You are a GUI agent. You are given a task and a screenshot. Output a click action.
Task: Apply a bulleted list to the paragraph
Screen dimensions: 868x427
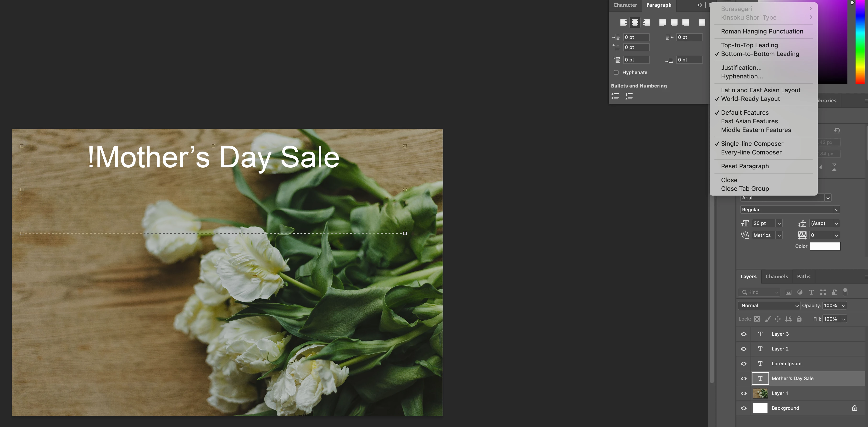(x=615, y=96)
